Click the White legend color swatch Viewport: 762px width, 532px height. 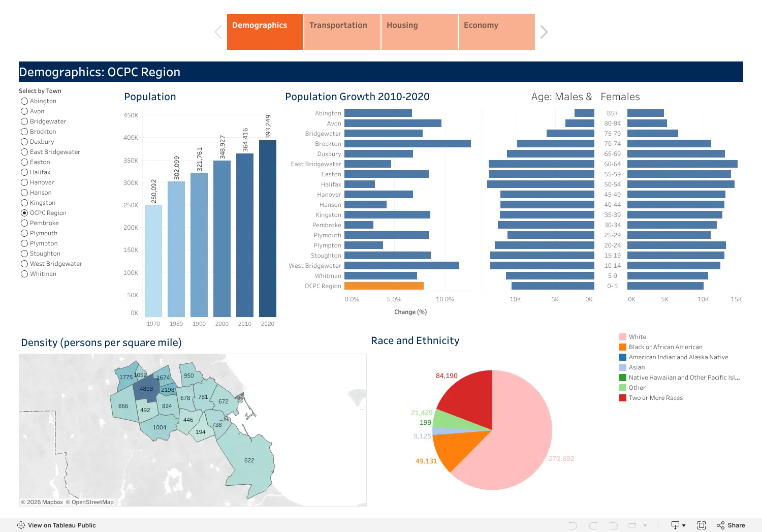(x=623, y=337)
